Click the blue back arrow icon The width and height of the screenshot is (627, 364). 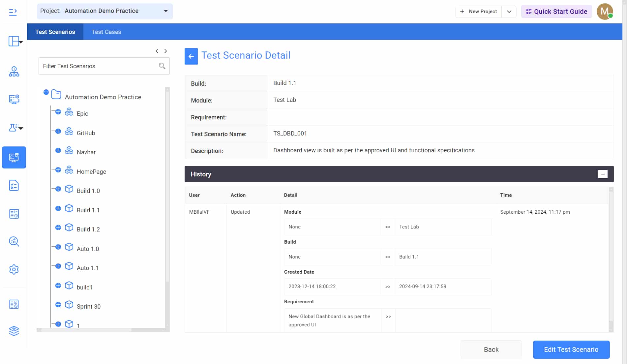point(191,56)
